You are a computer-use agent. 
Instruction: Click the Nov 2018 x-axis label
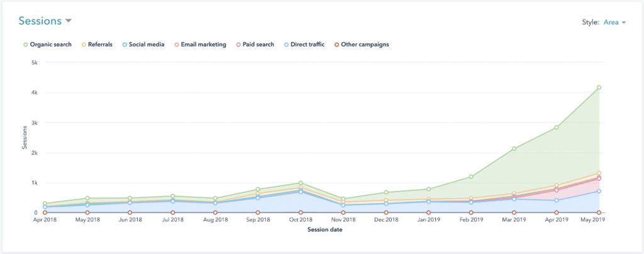pos(343,221)
